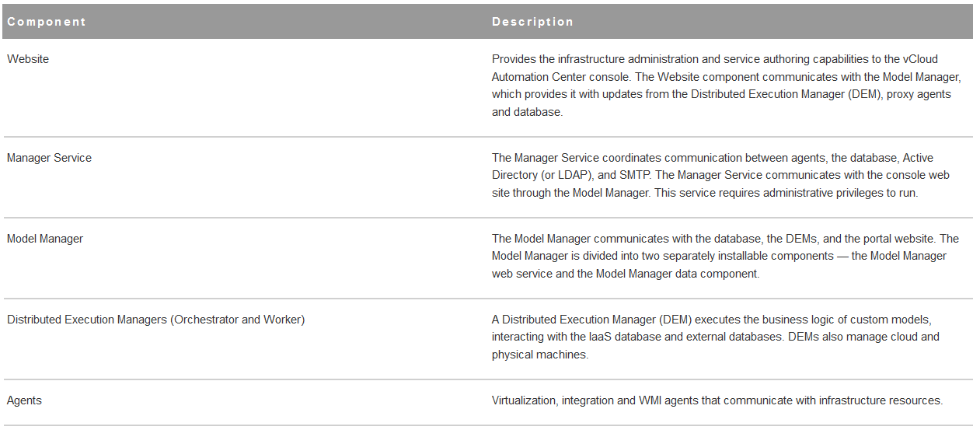
Task: Click the DEM description paragraph
Action: pos(716,337)
